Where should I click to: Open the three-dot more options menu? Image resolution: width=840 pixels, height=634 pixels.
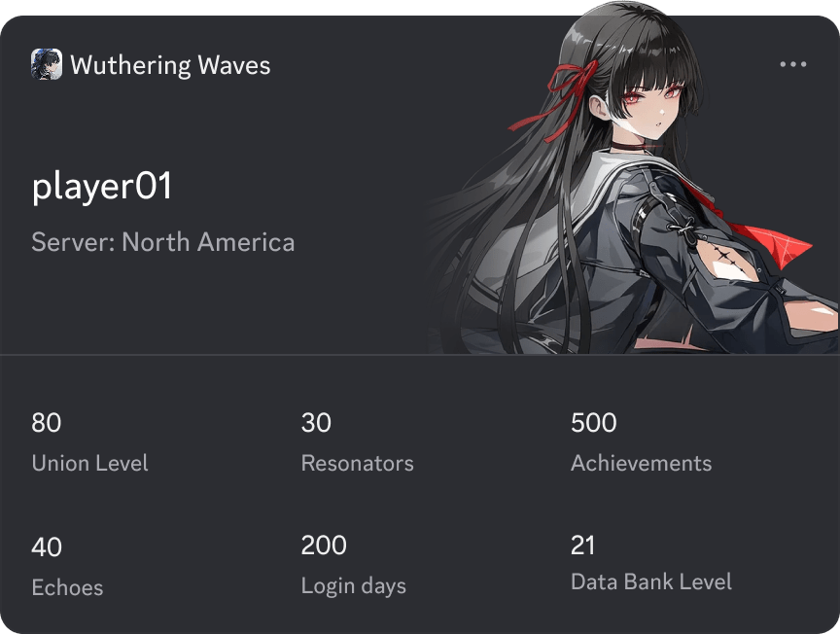[793, 64]
